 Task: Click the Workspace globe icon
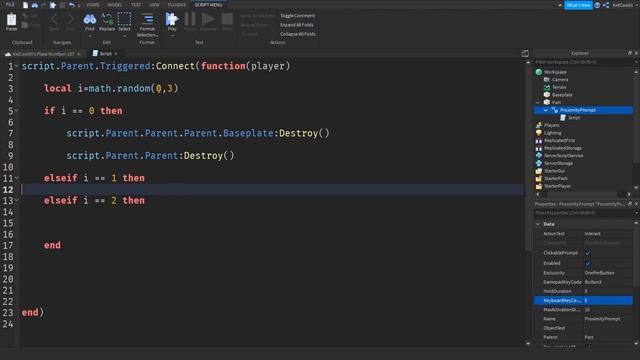pos(539,72)
